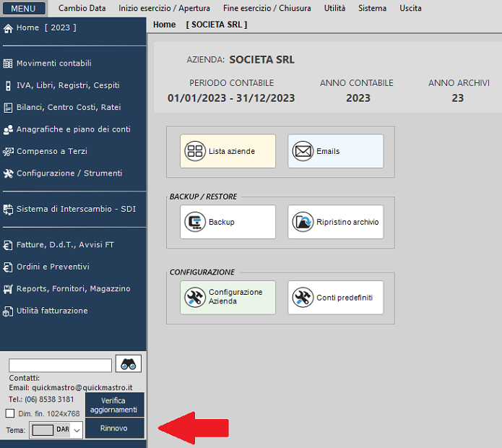Open Movimenti contabili section
The image size is (502, 448).
(53, 64)
